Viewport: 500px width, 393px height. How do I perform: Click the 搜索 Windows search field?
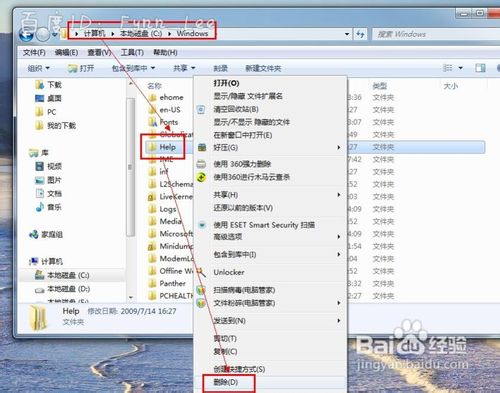[436, 34]
